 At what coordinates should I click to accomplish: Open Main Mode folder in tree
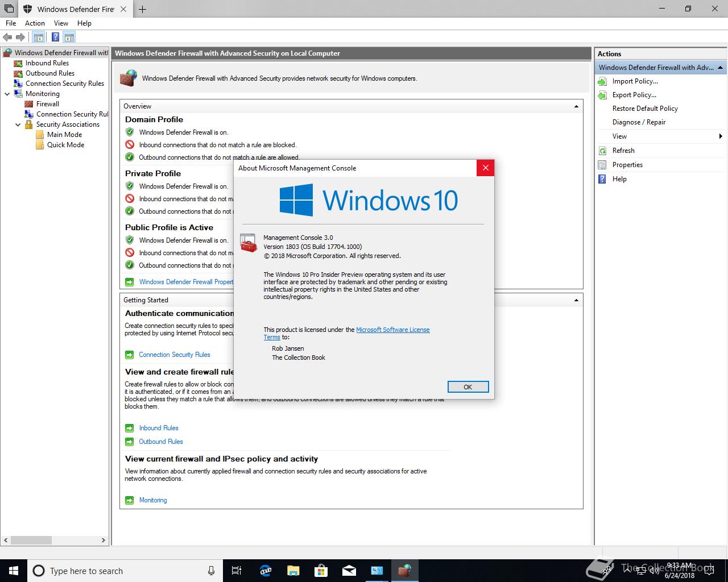[x=64, y=135]
